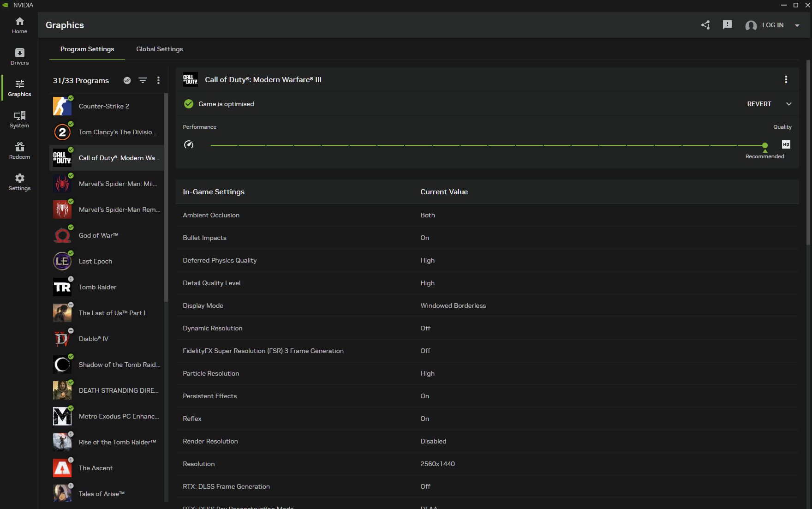Switch to the Global Settings tab
This screenshot has width=812, height=509.
160,49
